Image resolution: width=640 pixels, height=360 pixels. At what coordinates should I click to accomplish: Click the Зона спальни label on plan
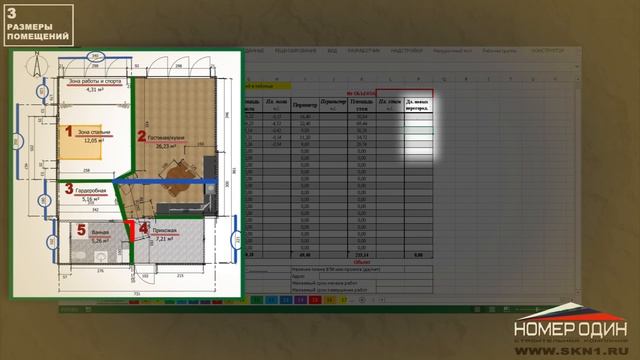click(x=94, y=132)
